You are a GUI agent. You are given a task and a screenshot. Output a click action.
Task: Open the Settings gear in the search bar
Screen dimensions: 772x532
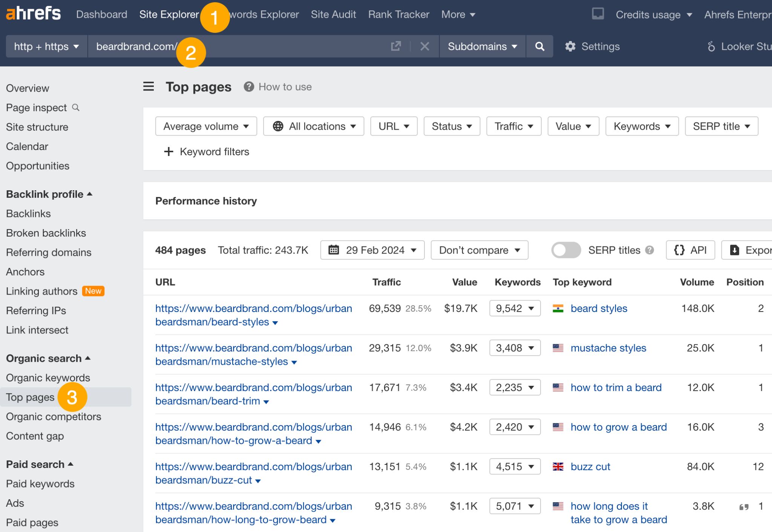570,46
